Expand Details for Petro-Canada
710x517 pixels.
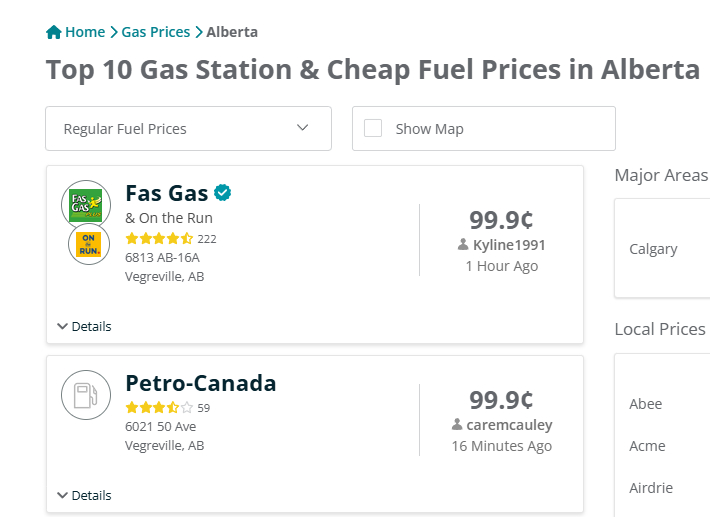[x=84, y=495]
